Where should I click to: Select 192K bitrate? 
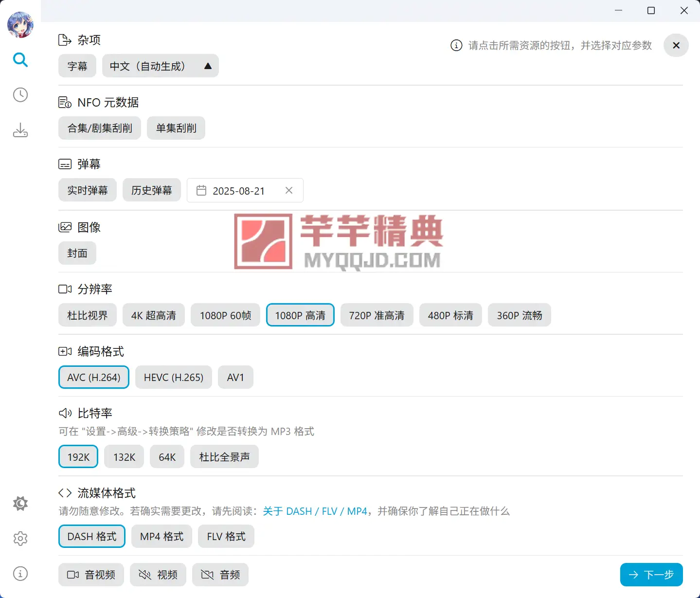78,456
